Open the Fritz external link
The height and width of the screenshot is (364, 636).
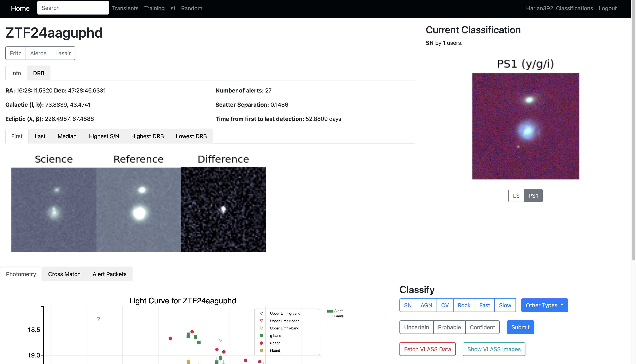point(15,53)
